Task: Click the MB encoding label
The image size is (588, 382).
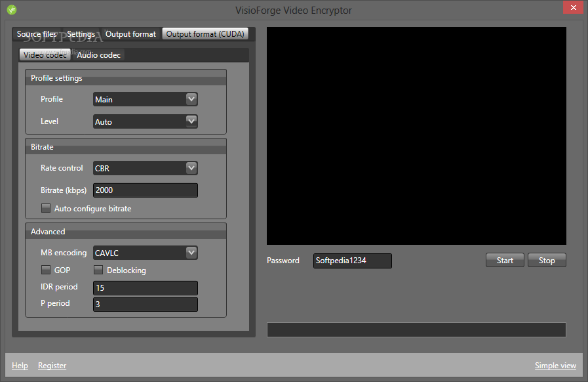Action: tap(64, 253)
